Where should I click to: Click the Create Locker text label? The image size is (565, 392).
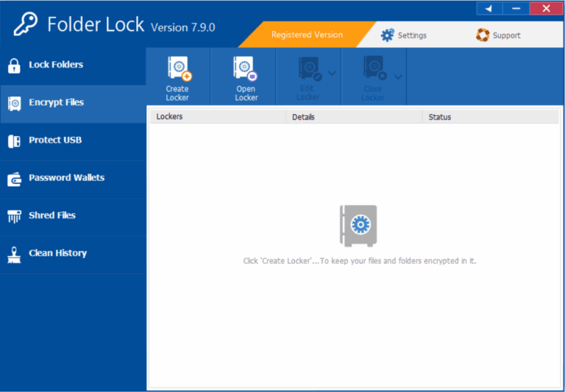tap(177, 93)
